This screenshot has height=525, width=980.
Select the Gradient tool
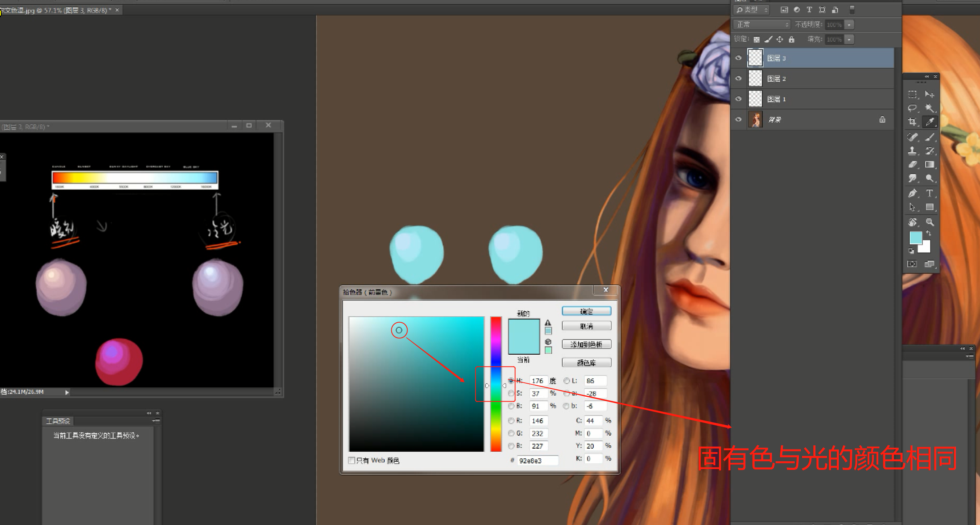[x=930, y=165]
